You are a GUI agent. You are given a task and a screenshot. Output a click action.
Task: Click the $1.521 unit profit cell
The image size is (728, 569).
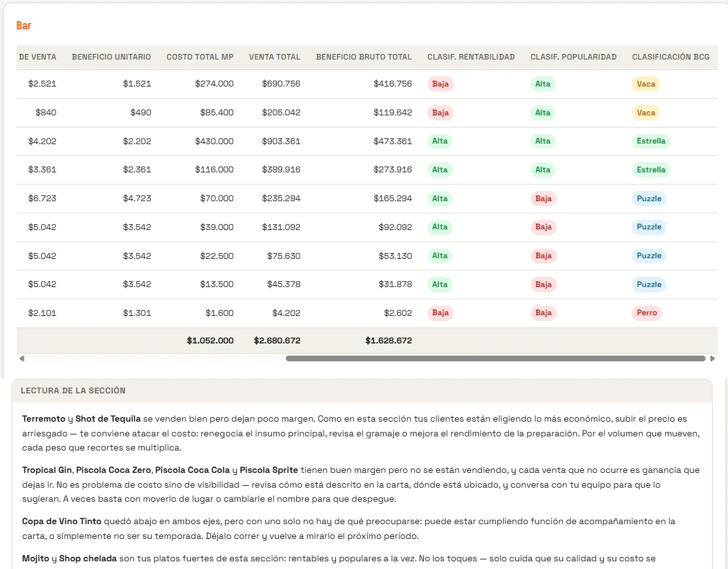click(137, 84)
